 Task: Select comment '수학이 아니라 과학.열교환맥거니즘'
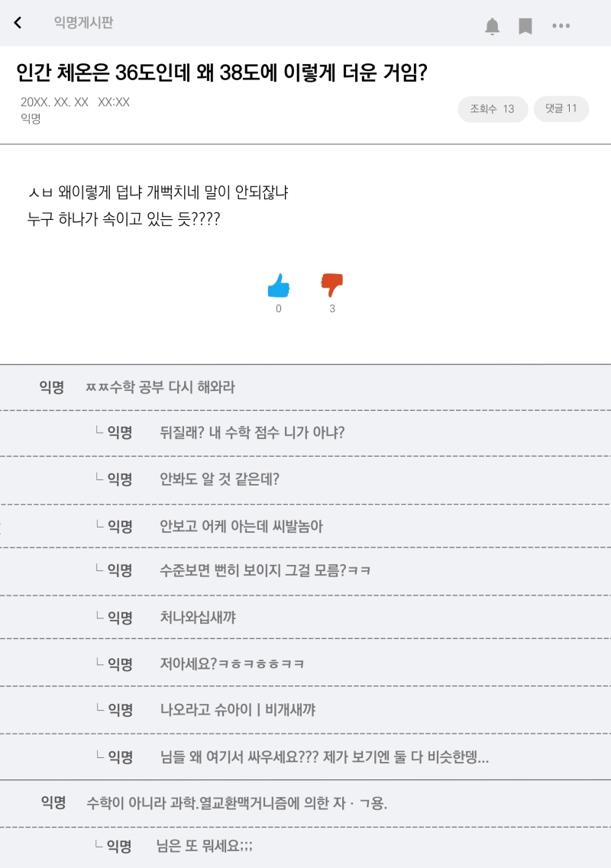pos(237,803)
